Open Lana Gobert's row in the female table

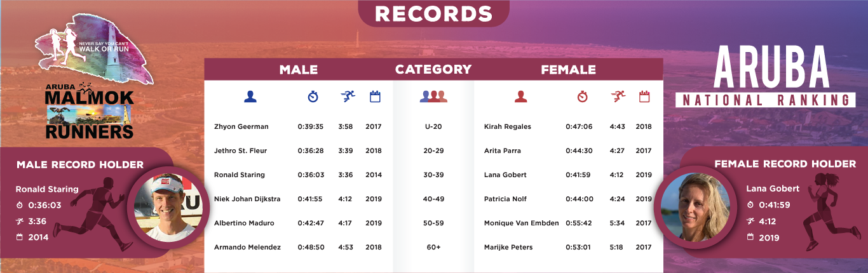(505, 175)
